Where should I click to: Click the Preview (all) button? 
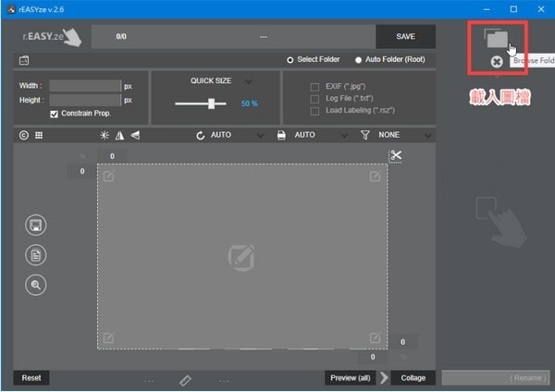point(350,378)
